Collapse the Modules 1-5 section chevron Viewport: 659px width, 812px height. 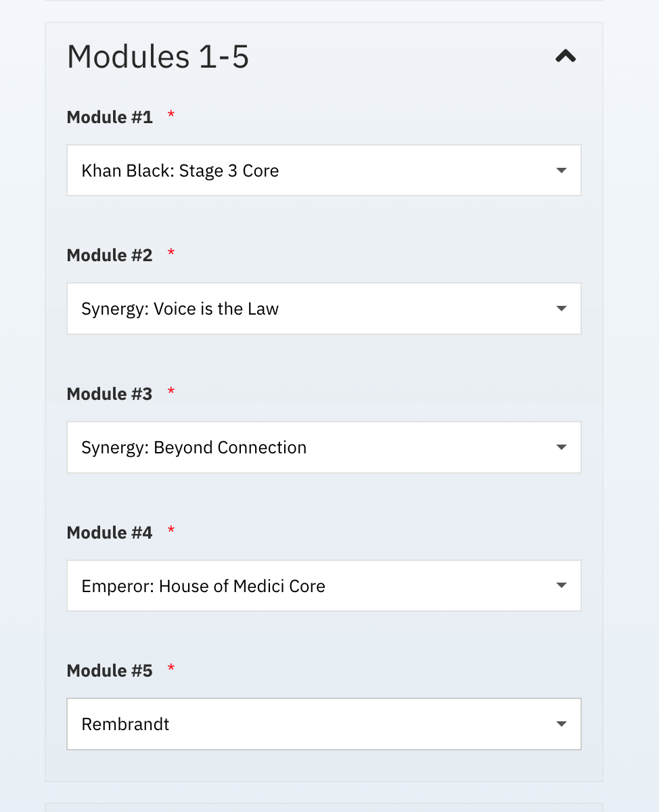(x=566, y=56)
